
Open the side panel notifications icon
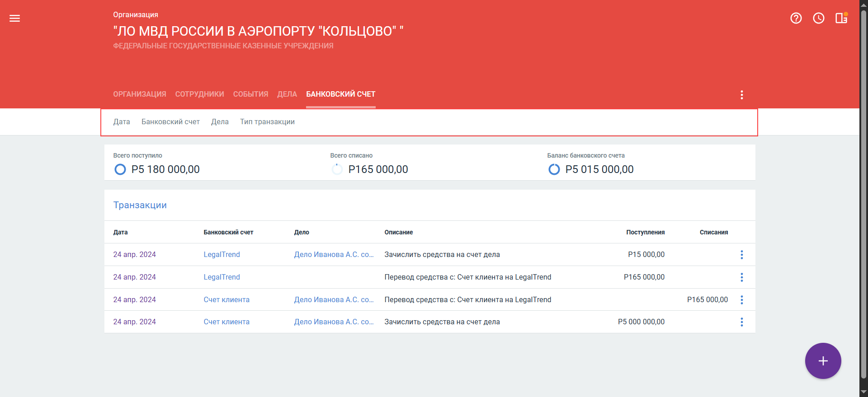[841, 18]
